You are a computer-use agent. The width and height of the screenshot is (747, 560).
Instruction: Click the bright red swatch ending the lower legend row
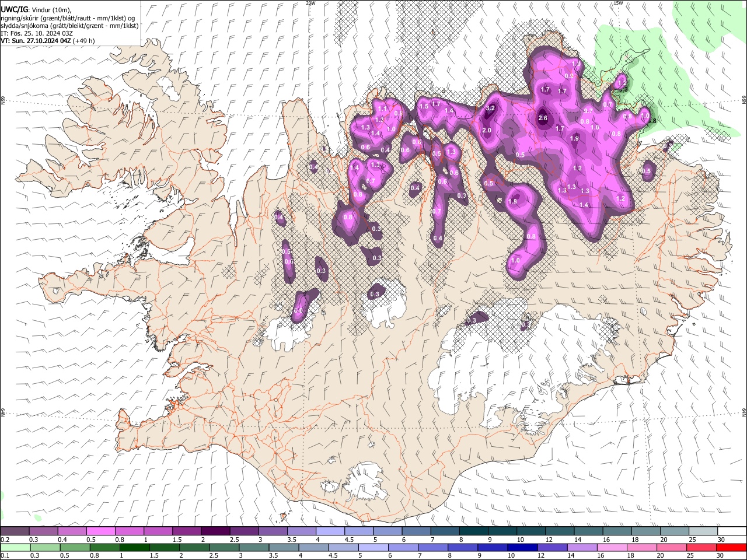[x=731, y=547]
